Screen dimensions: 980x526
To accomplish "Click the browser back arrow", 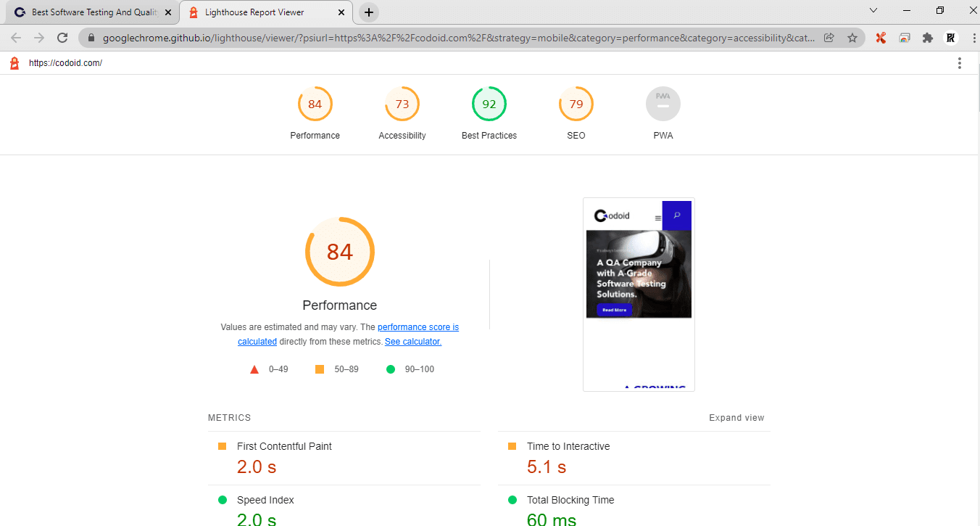I will pos(16,38).
